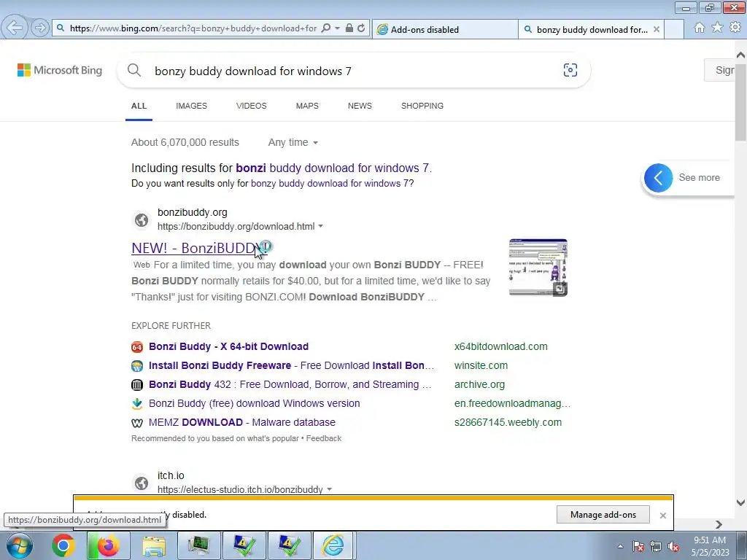Click archive.org domain text

tap(480, 384)
